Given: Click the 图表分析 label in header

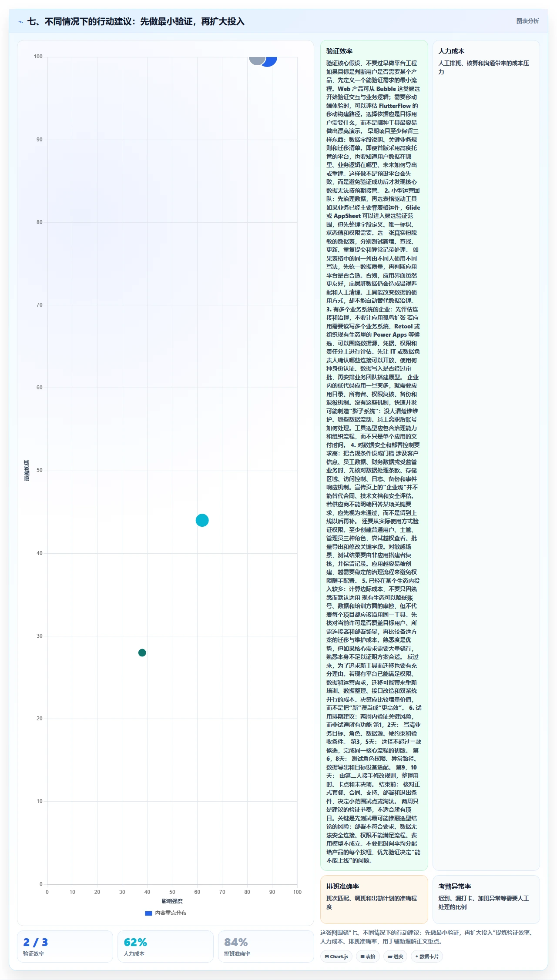Looking at the screenshot, I should point(527,21).
